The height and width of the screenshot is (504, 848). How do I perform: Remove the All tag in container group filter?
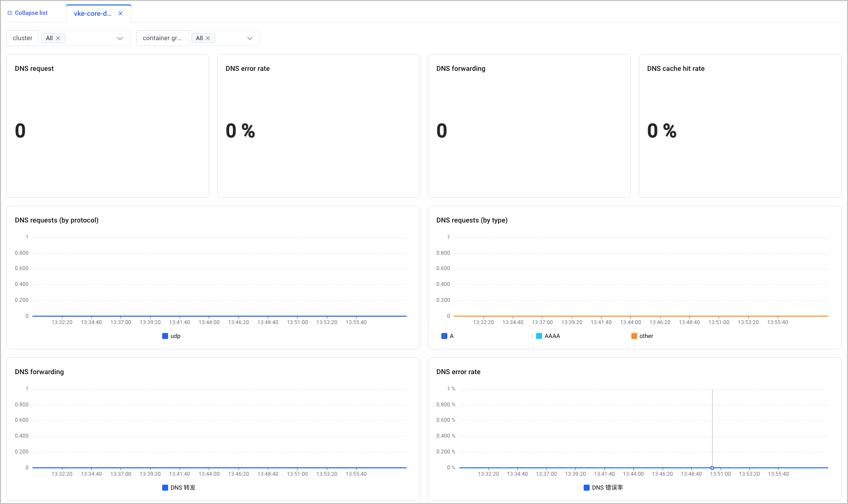tap(208, 38)
